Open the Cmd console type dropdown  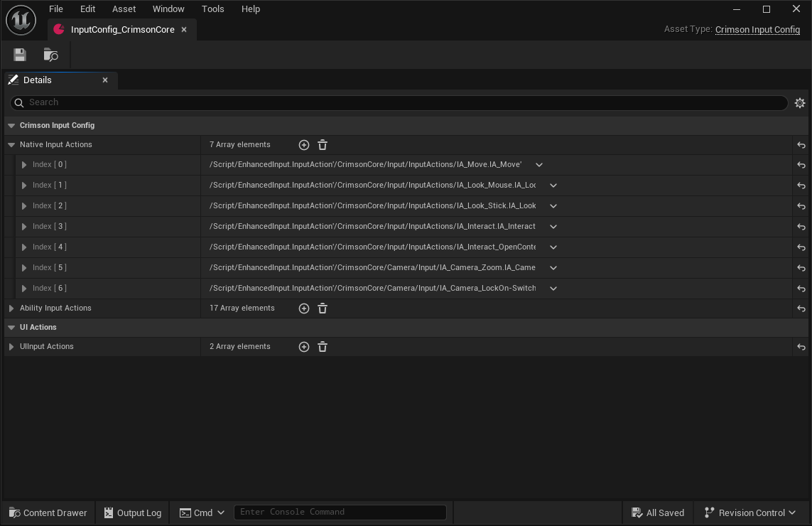point(202,512)
